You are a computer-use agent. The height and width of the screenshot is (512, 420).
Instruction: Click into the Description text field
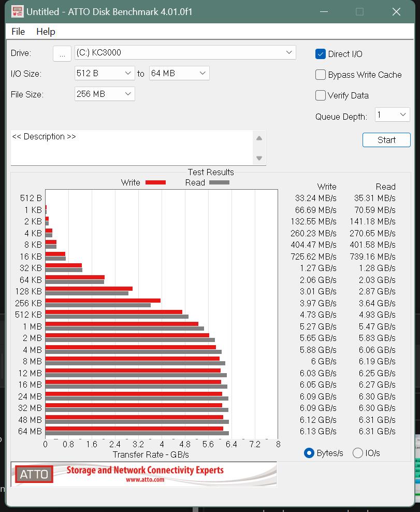coord(132,148)
